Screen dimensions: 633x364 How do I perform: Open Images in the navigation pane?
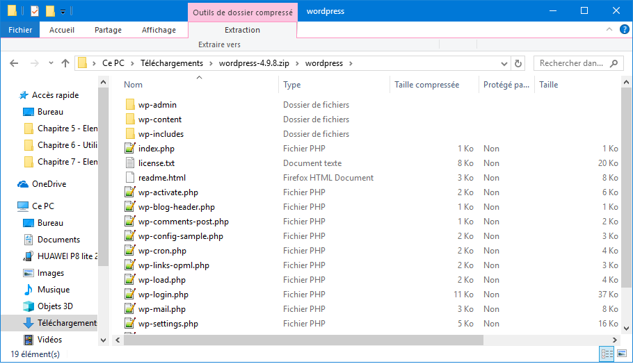51,273
